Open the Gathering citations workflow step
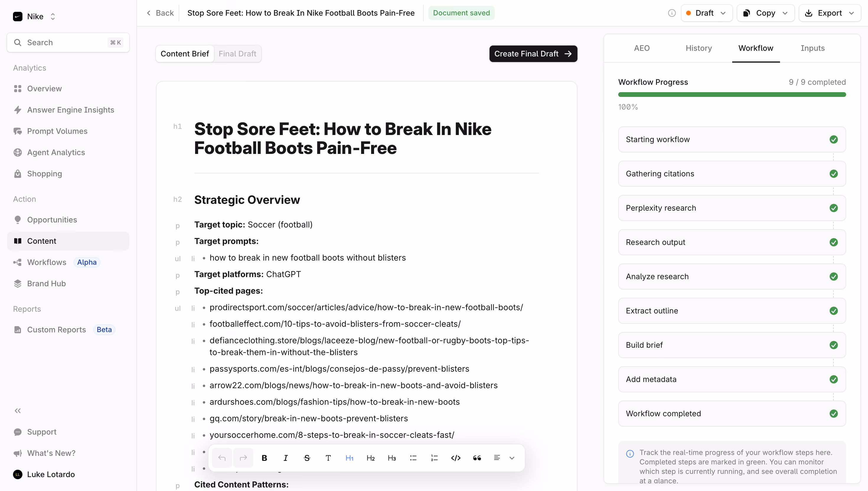The image size is (868, 491). (732, 174)
